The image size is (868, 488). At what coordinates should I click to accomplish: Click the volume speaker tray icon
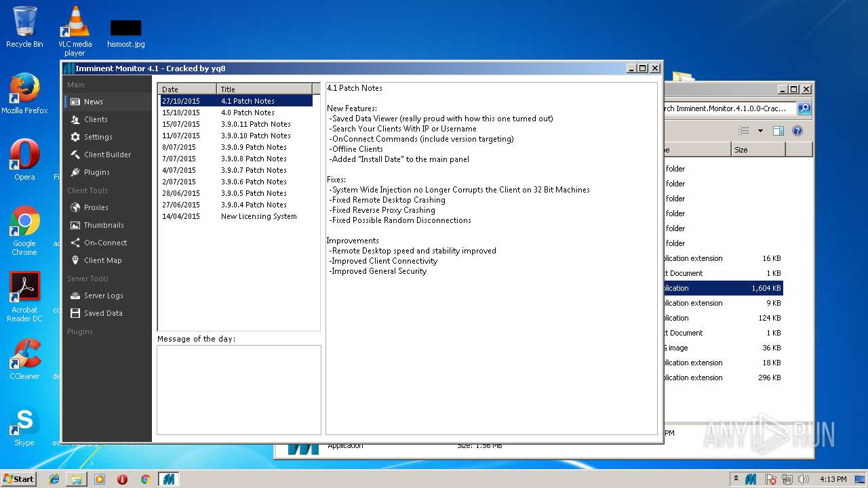(804, 479)
